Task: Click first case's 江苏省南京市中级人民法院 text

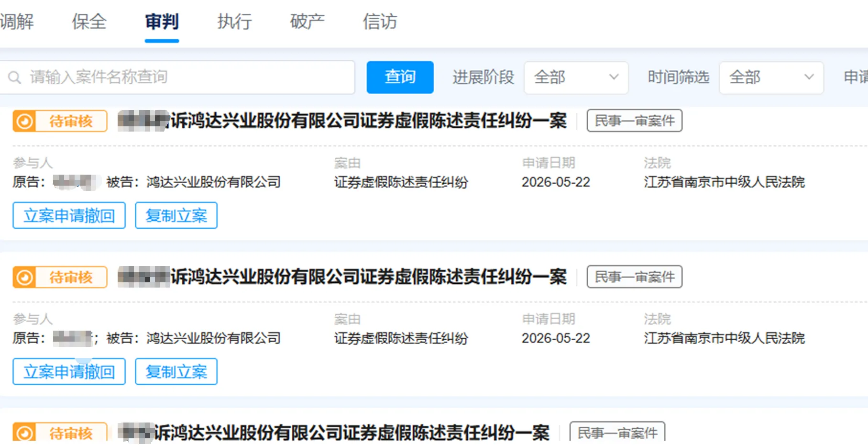Action: pyautogui.click(x=724, y=182)
